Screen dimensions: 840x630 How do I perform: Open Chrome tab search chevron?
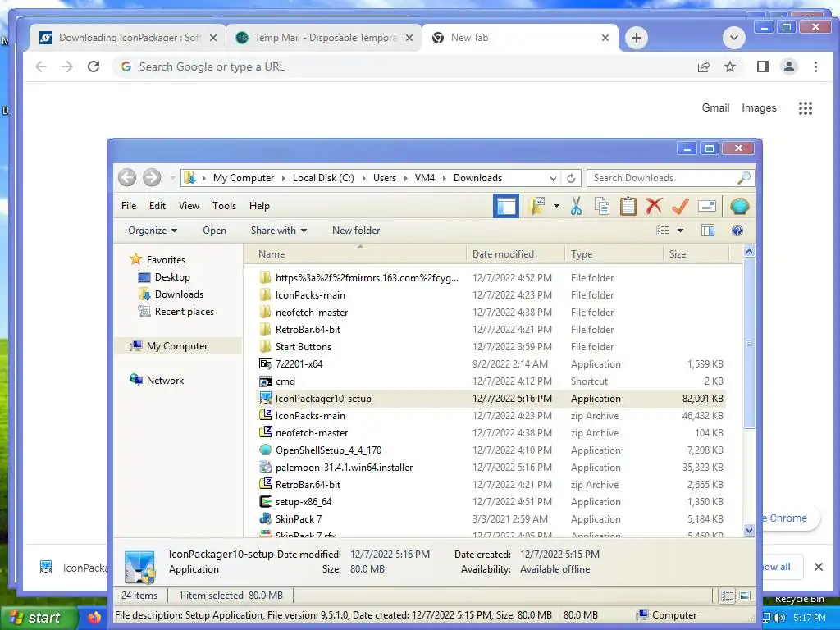tap(734, 38)
